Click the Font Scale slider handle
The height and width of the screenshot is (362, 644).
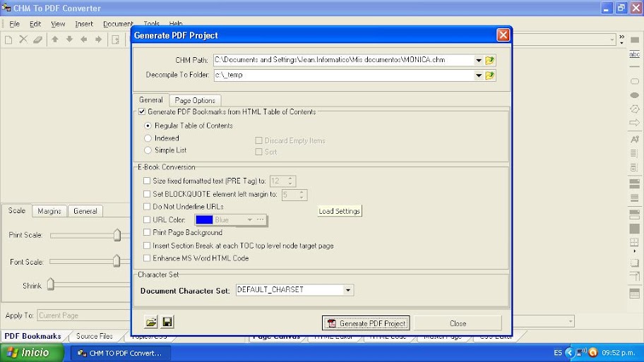(x=117, y=261)
